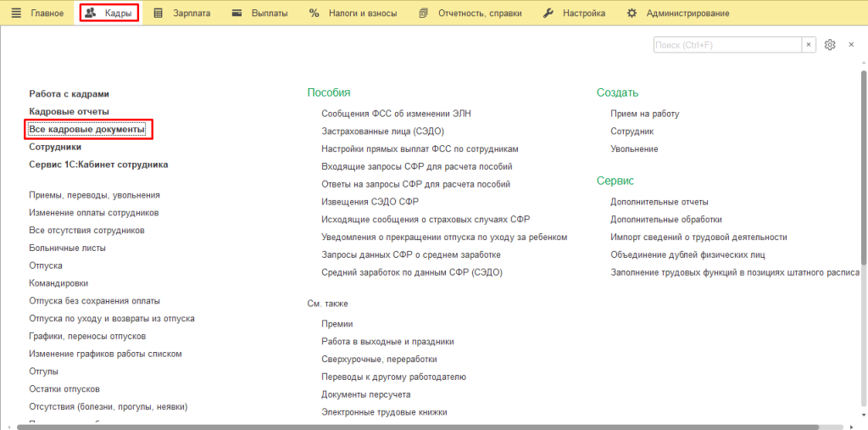Open Входящие запросы СФР для расчета пособий
868x430 pixels.
click(417, 166)
